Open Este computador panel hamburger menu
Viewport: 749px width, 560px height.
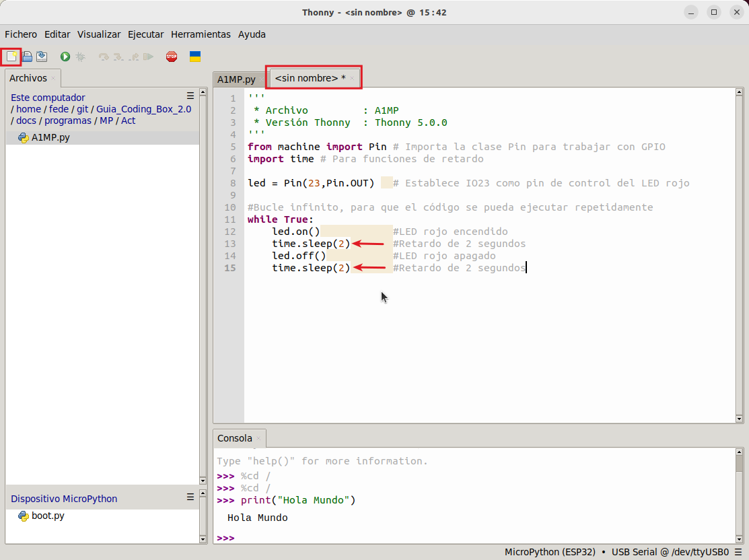coord(190,96)
